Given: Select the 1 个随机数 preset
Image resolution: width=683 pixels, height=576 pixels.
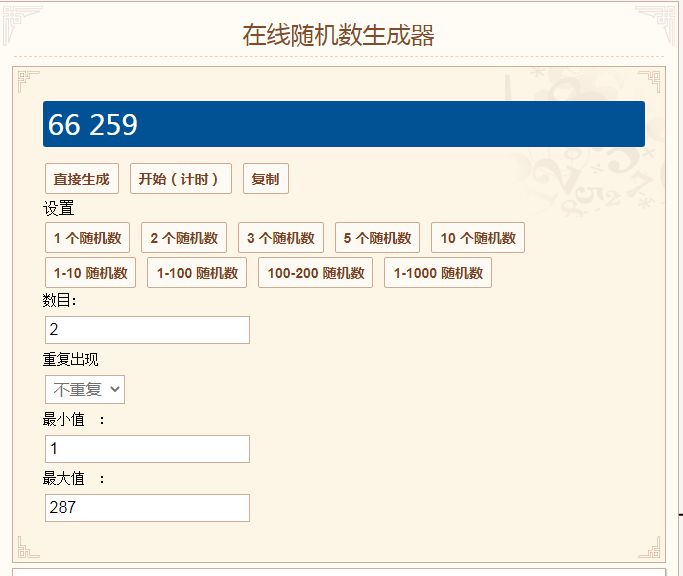Looking at the screenshot, I should (x=88, y=238).
